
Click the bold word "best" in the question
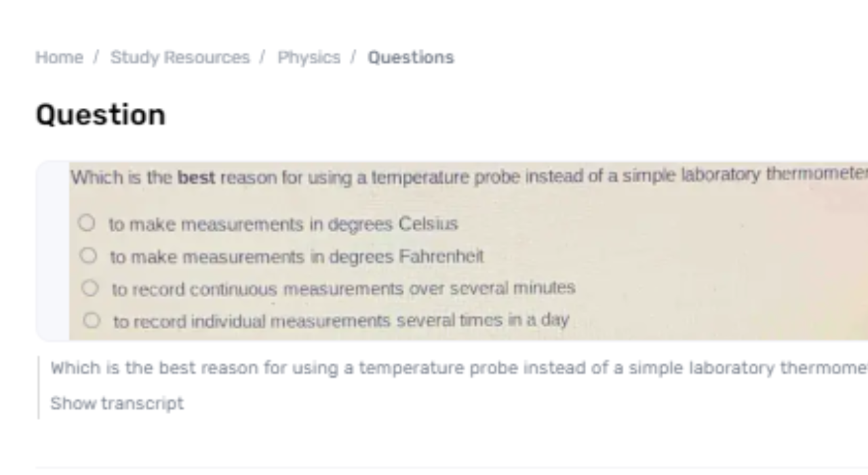pos(196,178)
